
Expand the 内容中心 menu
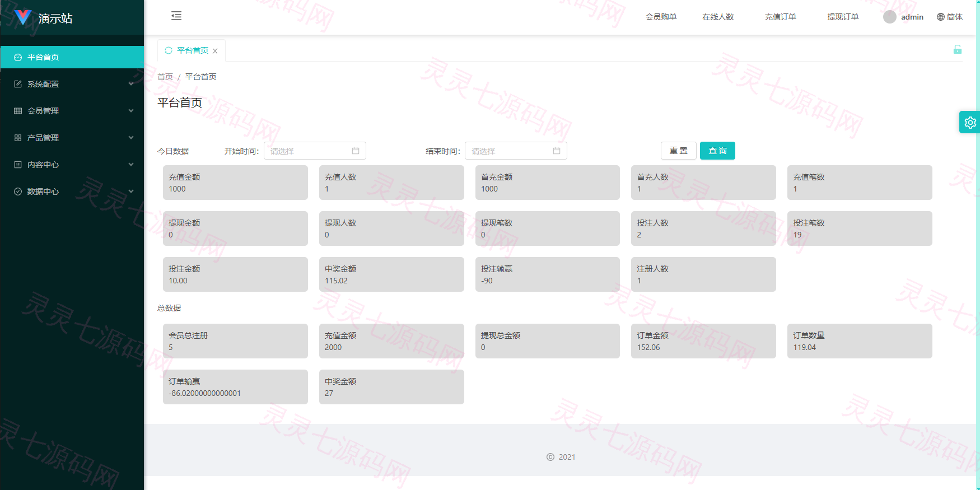pyautogui.click(x=72, y=165)
